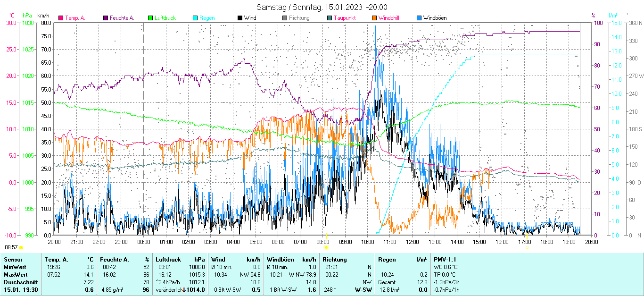Image resolution: width=644 pixels, height=296 pixels.
Task: Click the purple Feuchte A. legend square
Action: (106, 18)
